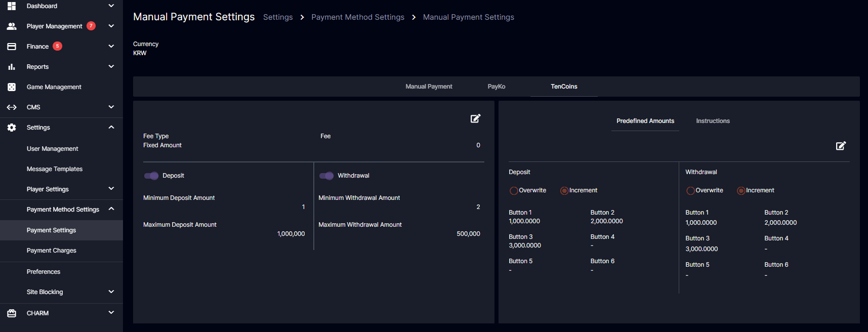
Task: Select Increment under Deposit
Action: (564, 191)
